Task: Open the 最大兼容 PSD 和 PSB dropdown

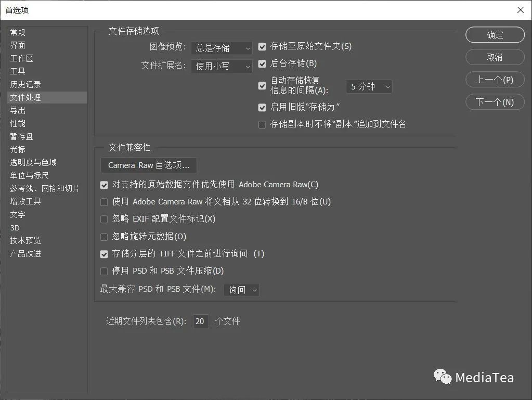Action: (x=242, y=290)
